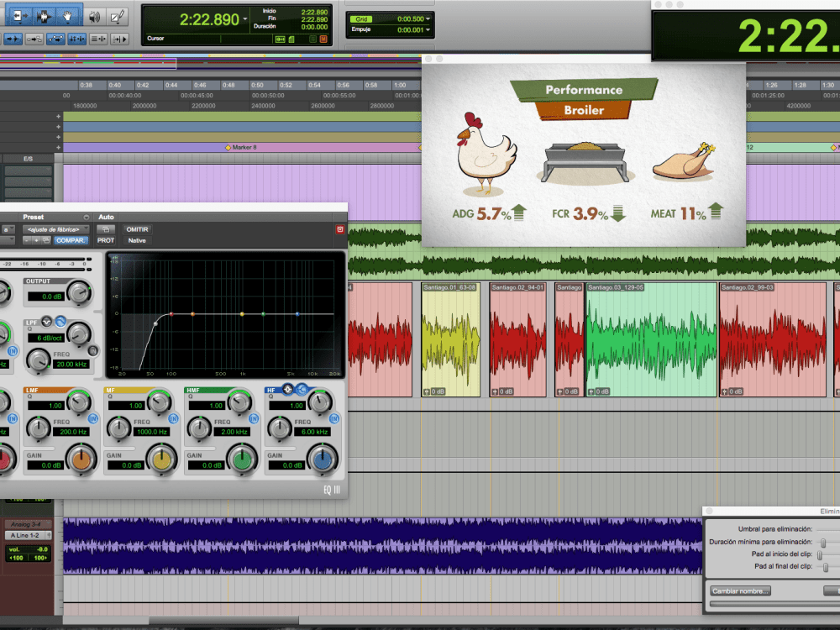This screenshot has height=630, width=840.
Task: Adjust the orange LMF gain knob
Action: (81, 459)
